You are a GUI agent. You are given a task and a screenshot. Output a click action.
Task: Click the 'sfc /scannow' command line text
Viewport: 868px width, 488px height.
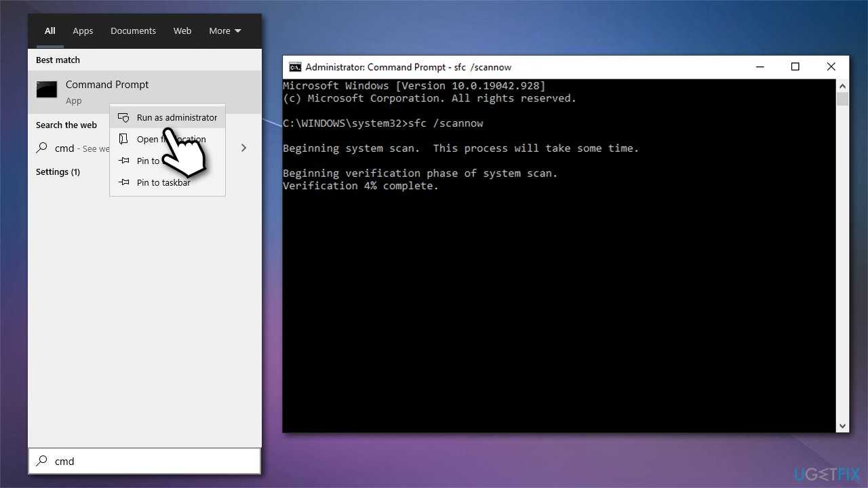click(x=446, y=123)
